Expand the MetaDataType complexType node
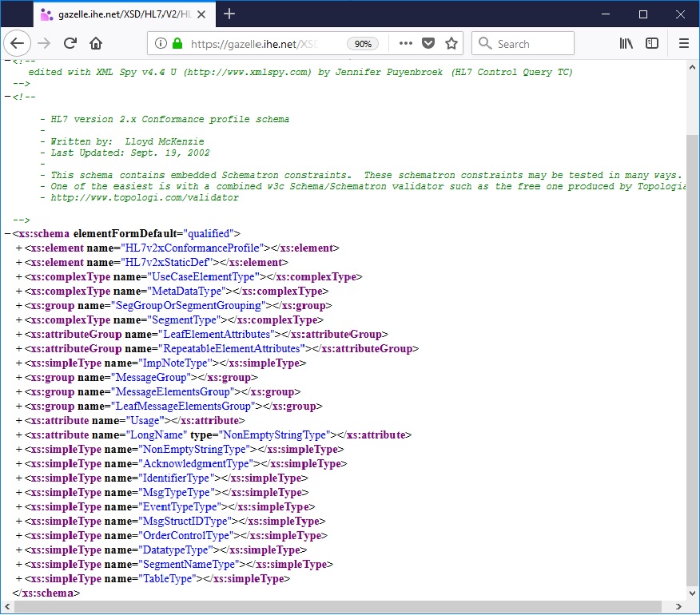Screen dimensions: 700x615 (18, 291)
